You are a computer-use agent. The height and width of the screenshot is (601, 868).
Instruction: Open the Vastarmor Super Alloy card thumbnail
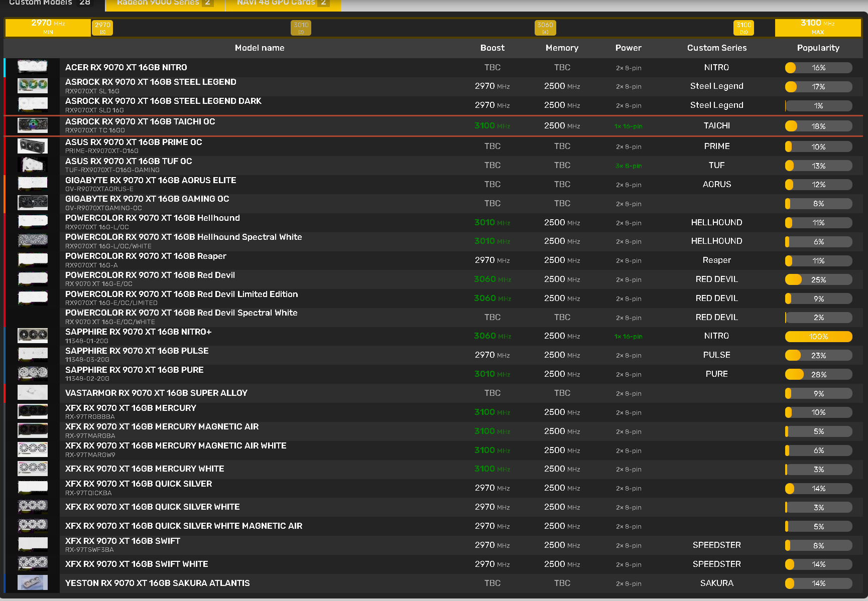point(33,393)
